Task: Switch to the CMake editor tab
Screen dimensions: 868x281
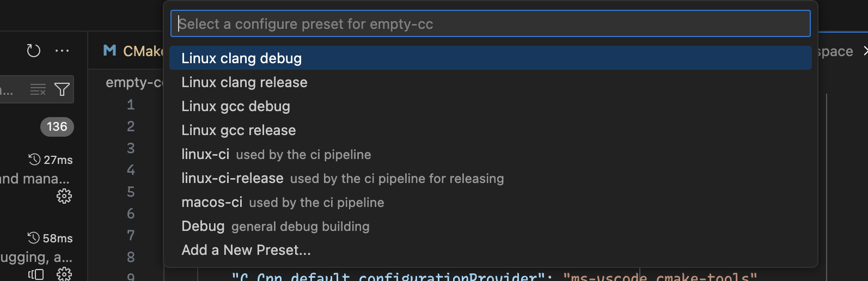Action: tap(133, 51)
